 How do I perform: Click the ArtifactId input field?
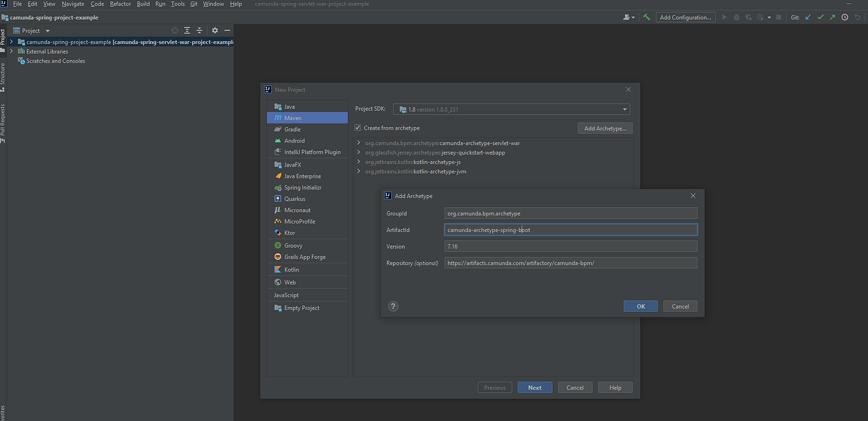[570, 229]
